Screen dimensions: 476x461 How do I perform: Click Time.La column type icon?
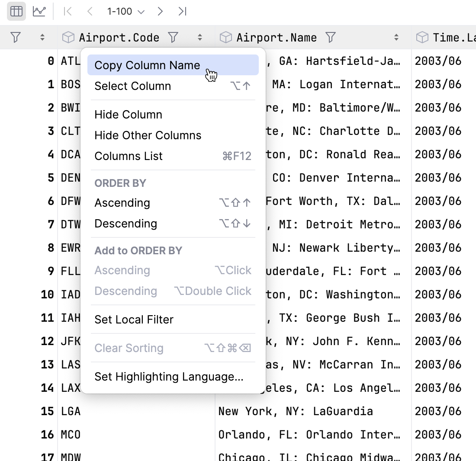click(422, 37)
